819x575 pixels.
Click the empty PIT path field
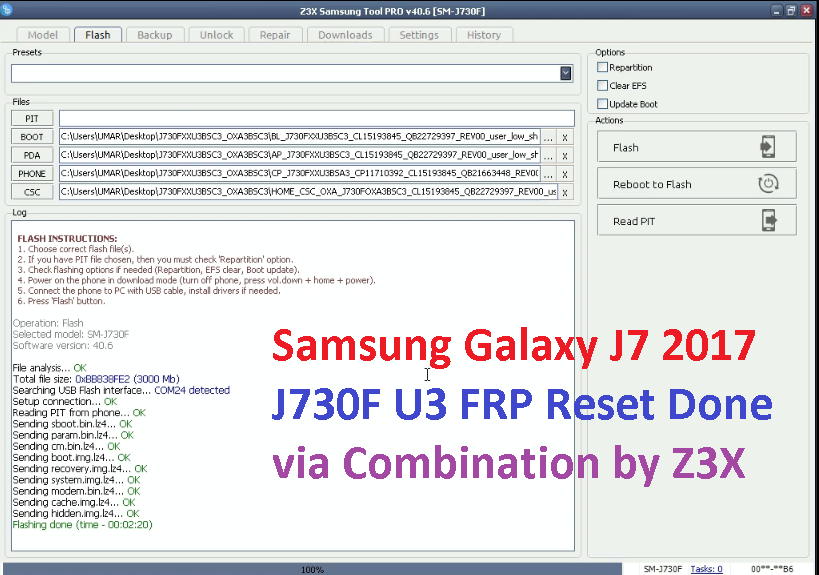317,118
